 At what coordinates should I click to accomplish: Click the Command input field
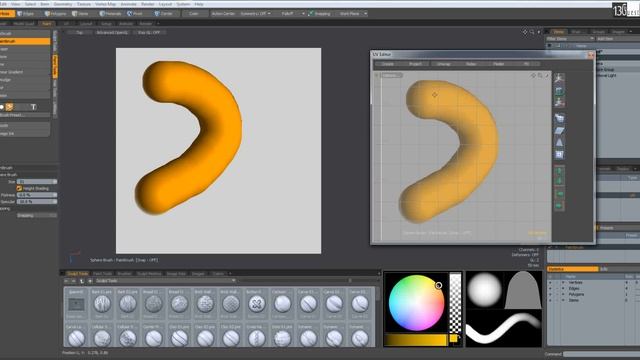click(602, 354)
